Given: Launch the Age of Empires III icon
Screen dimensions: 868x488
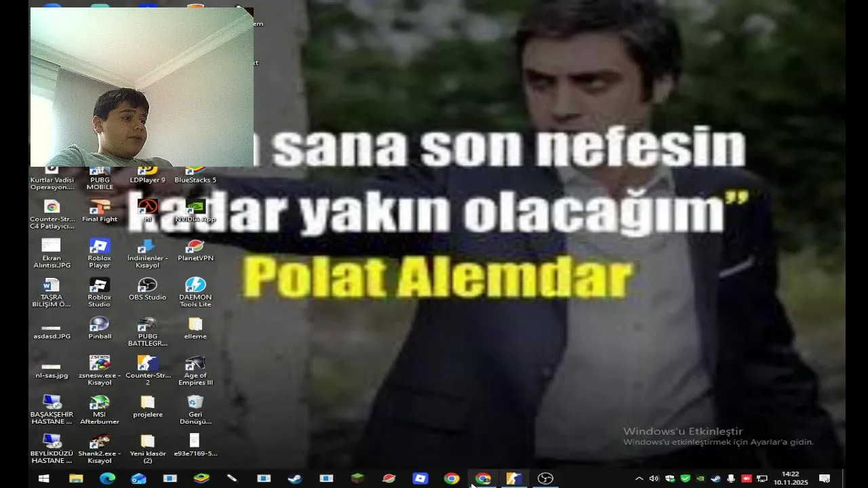Looking at the screenshot, I should click(x=195, y=370).
